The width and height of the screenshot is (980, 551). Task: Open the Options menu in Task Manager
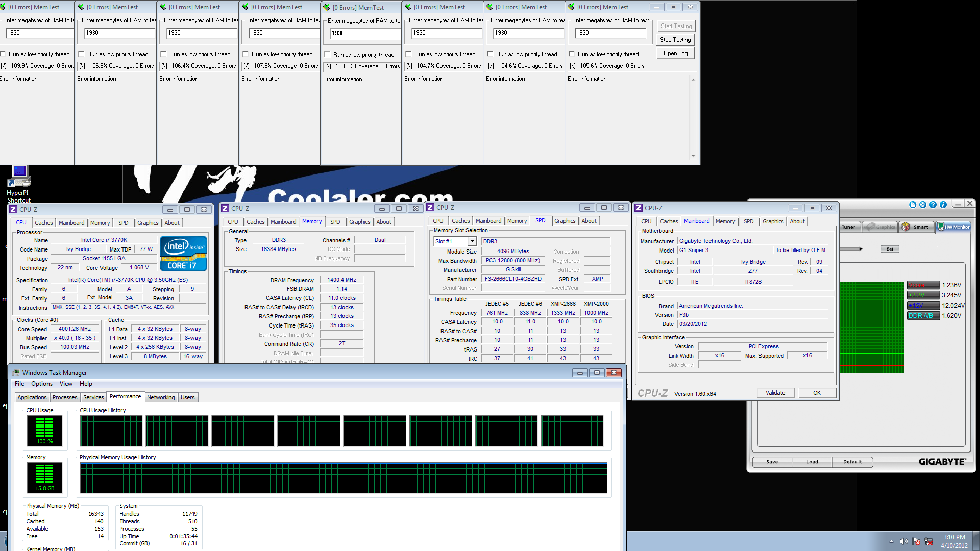[42, 384]
